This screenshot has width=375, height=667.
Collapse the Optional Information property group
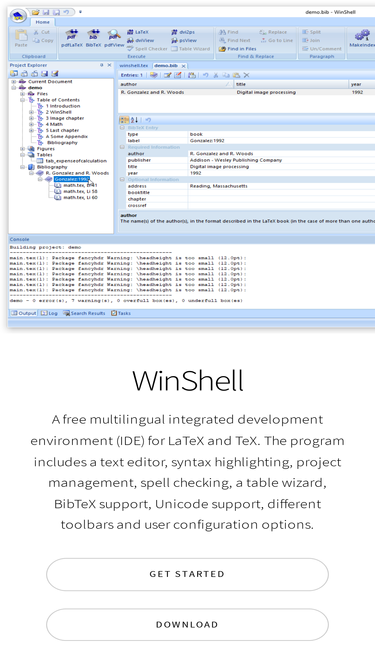pos(122,180)
